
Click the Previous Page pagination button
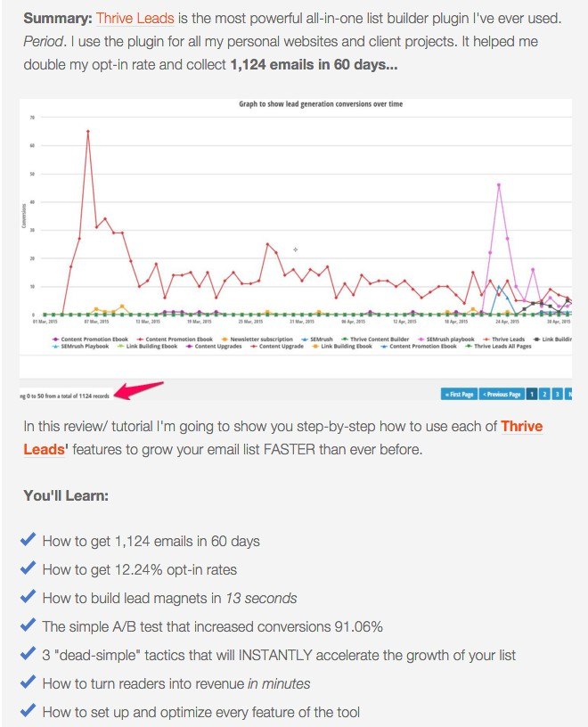click(x=502, y=394)
